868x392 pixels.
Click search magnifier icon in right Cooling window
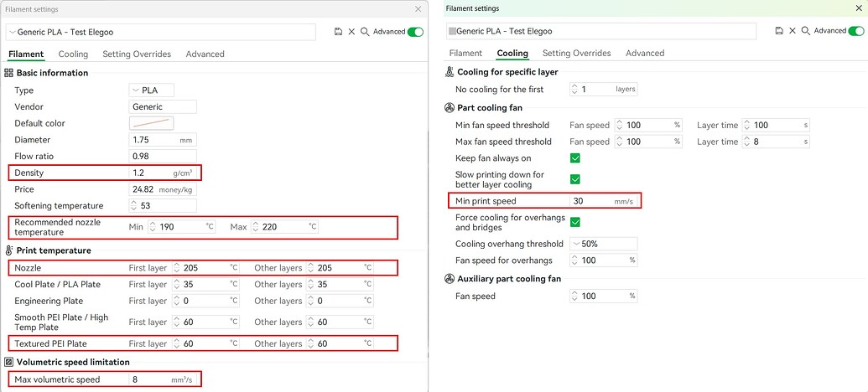coord(806,31)
